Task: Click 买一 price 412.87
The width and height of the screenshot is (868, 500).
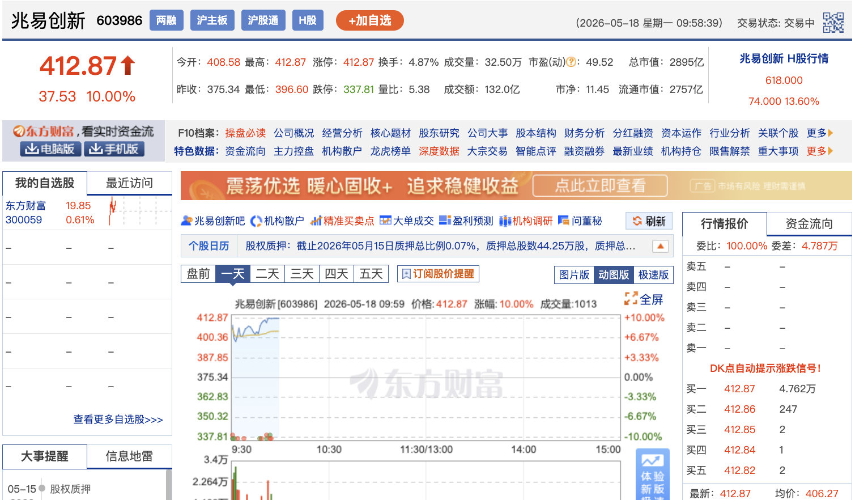Action: point(739,389)
